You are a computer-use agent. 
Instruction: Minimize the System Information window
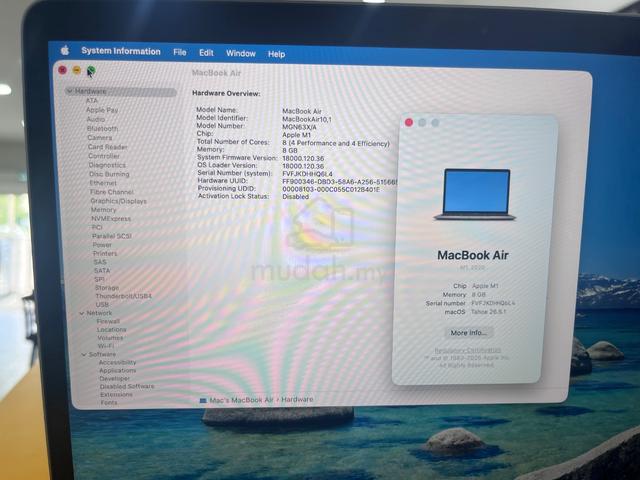click(77, 71)
